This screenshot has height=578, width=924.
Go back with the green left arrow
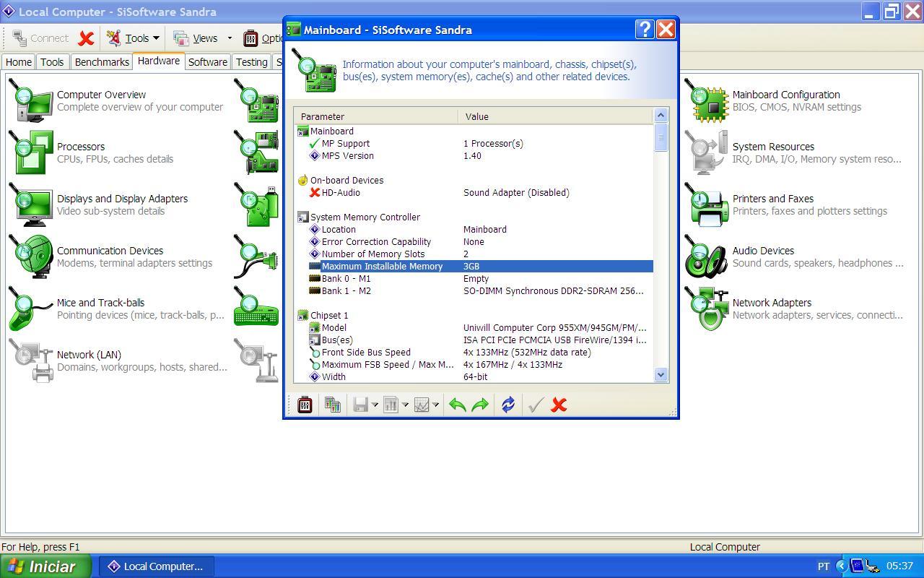pos(457,405)
